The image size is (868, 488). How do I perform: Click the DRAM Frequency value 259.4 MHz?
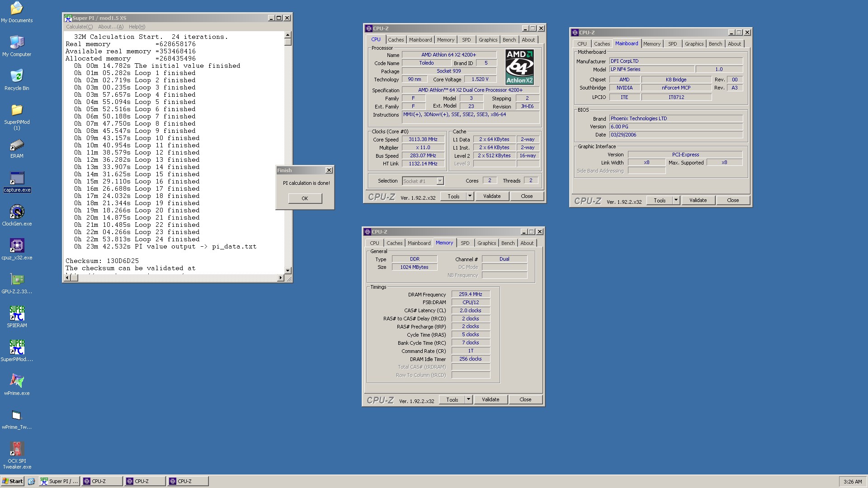[471, 294]
